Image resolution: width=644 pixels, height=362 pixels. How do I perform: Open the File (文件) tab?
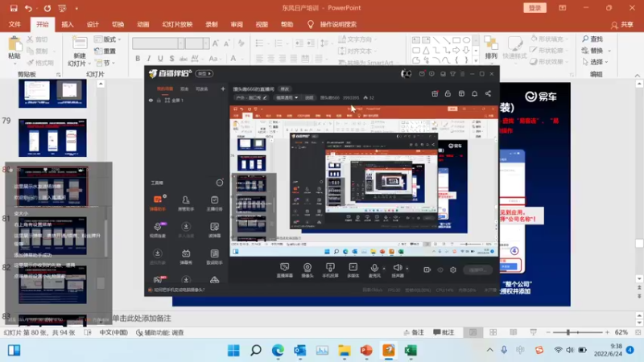point(14,24)
